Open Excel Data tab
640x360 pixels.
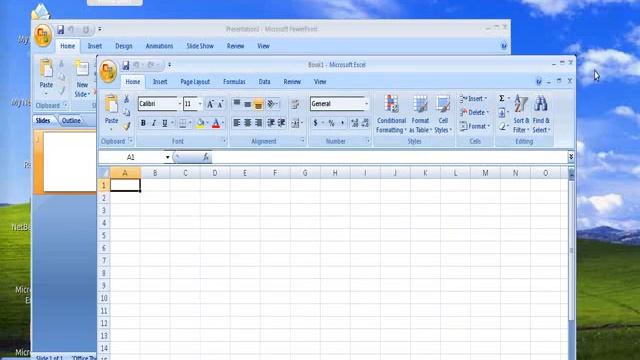coord(264,82)
